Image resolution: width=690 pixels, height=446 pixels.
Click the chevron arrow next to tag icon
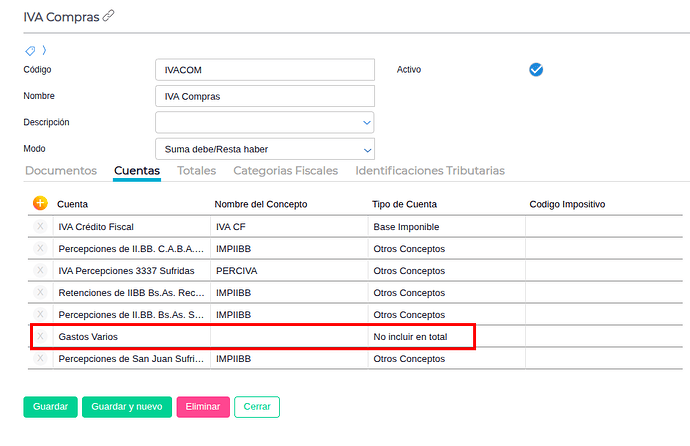44,50
